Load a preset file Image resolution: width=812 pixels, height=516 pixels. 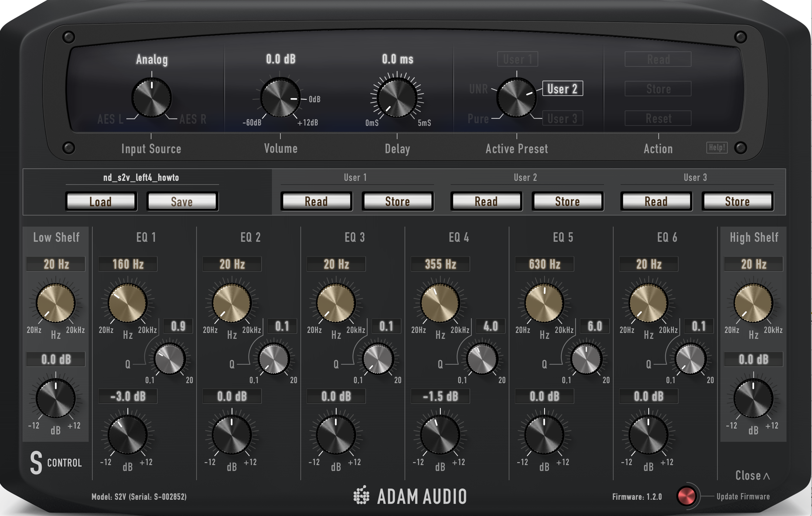101,202
